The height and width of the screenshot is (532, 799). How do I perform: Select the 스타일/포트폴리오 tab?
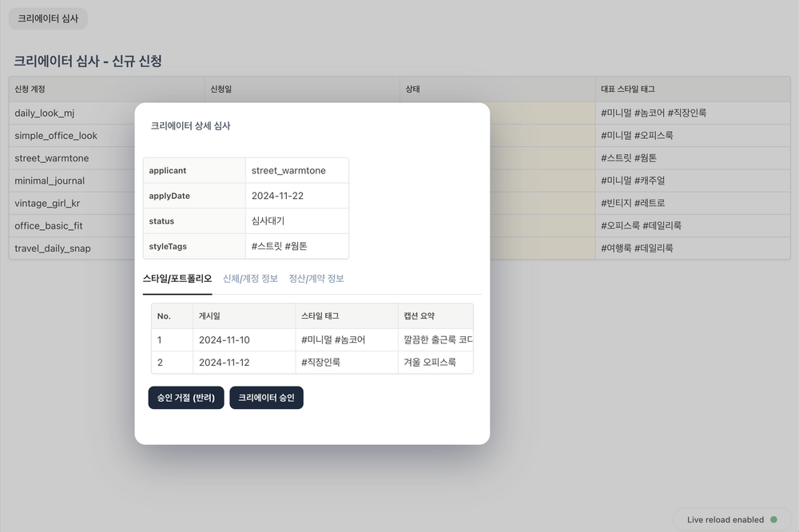click(177, 279)
